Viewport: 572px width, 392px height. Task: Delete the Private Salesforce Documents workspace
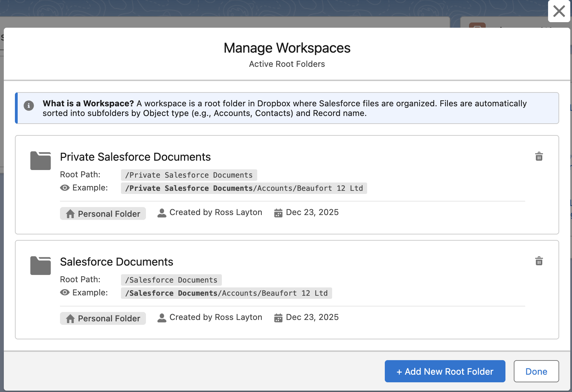pyautogui.click(x=539, y=157)
